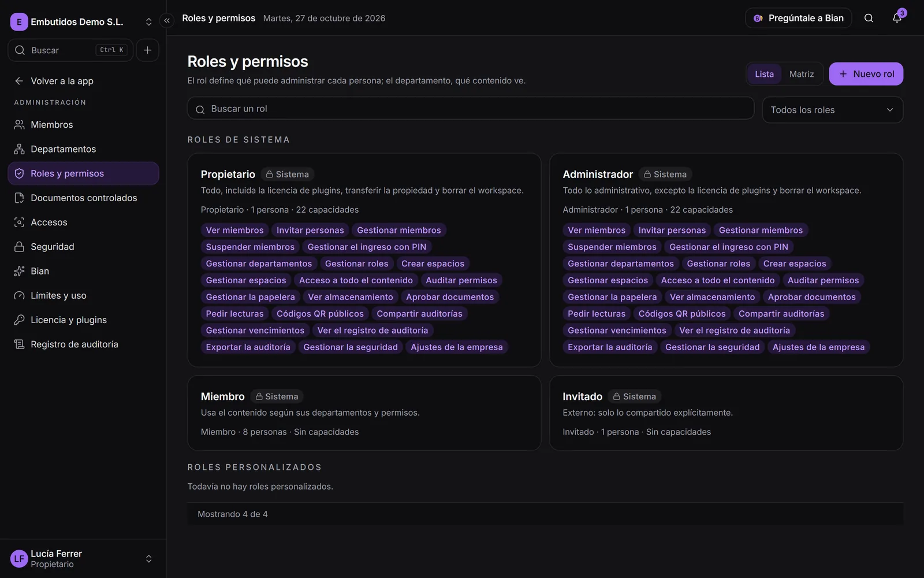Open Licencia y plugins page
The width and height of the screenshot is (924, 578).
[83, 320]
